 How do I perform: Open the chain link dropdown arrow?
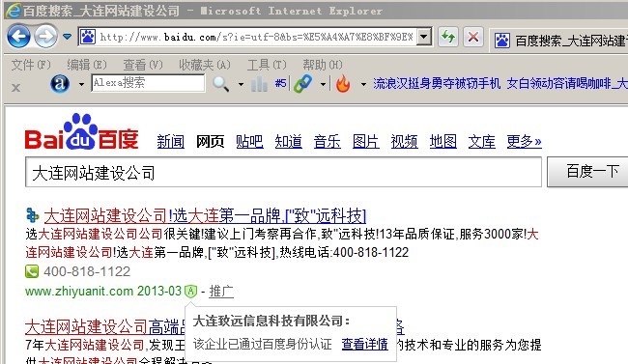323,84
